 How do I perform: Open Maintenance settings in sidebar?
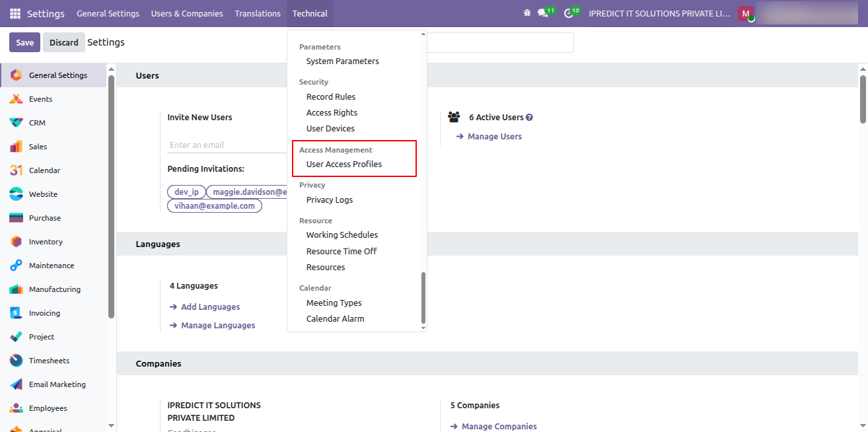pyautogui.click(x=53, y=266)
